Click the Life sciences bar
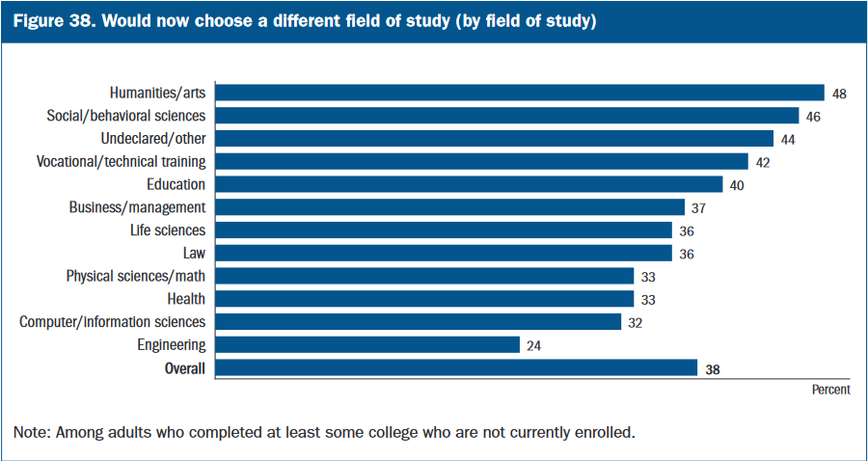 pyautogui.click(x=443, y=230)
